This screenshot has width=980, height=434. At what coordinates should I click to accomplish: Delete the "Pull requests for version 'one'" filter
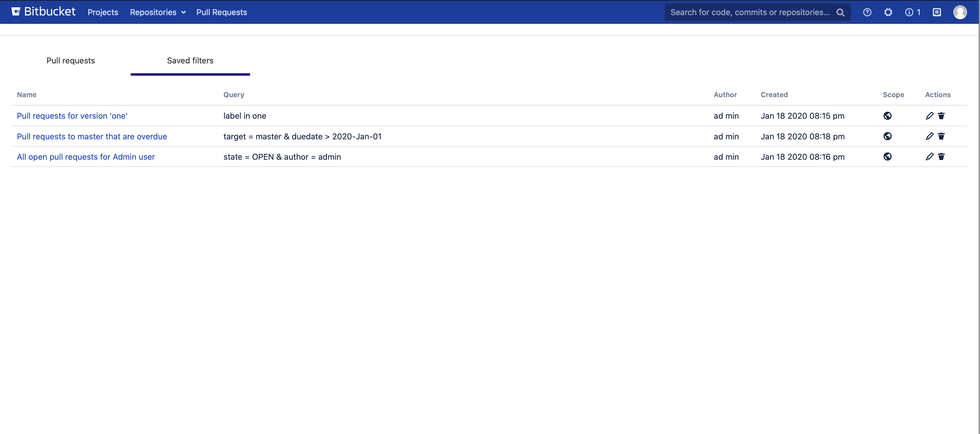tap(941, 116)
